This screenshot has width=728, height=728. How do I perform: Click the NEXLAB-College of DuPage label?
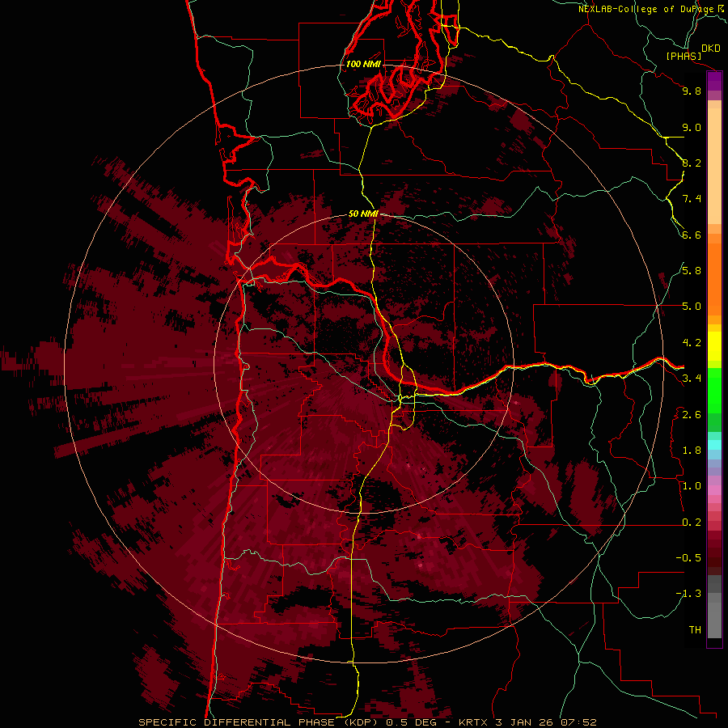pos(647,9)
